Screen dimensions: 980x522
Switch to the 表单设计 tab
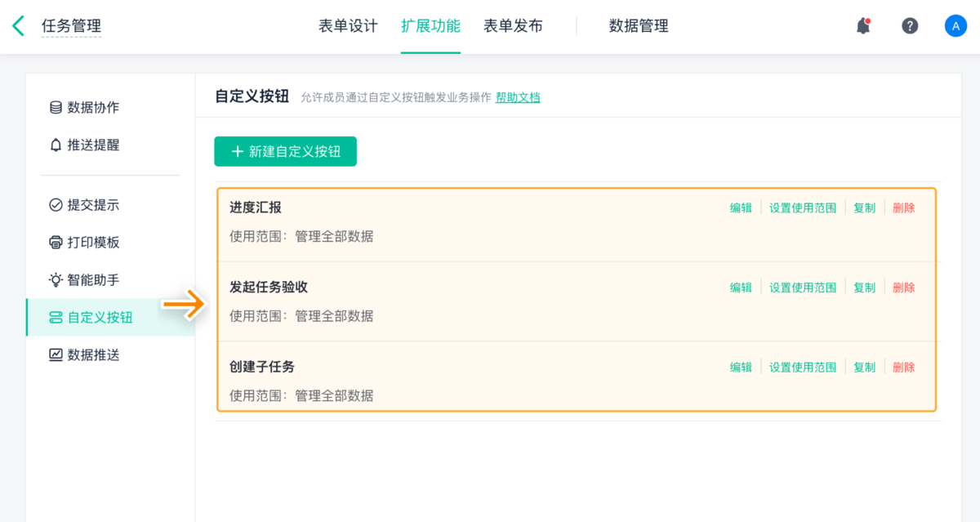tap(348, 26)
